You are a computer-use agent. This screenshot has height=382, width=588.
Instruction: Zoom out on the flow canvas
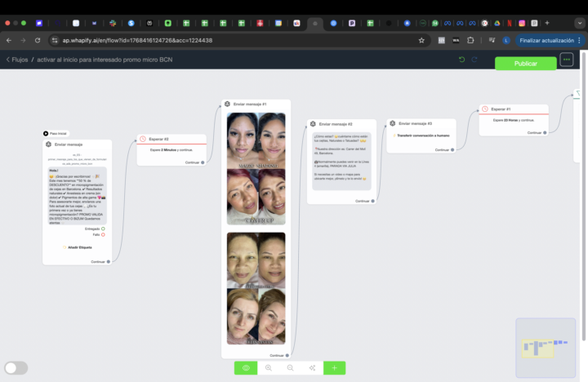(290, 368)
